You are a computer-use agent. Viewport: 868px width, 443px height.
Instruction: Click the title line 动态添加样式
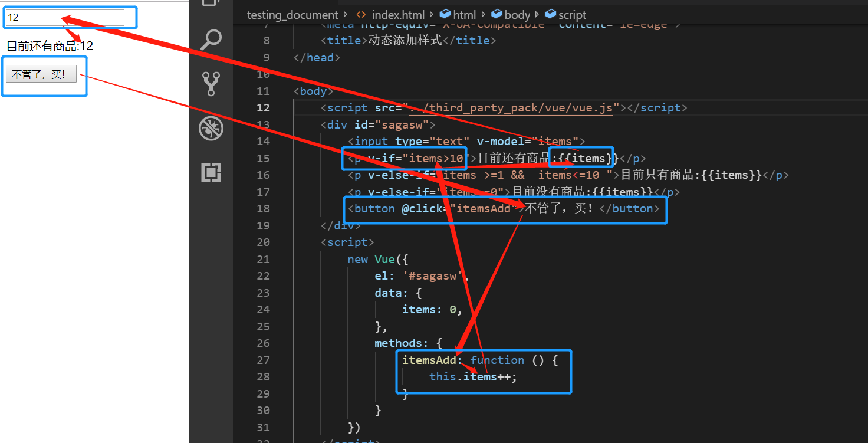[409, 40]
